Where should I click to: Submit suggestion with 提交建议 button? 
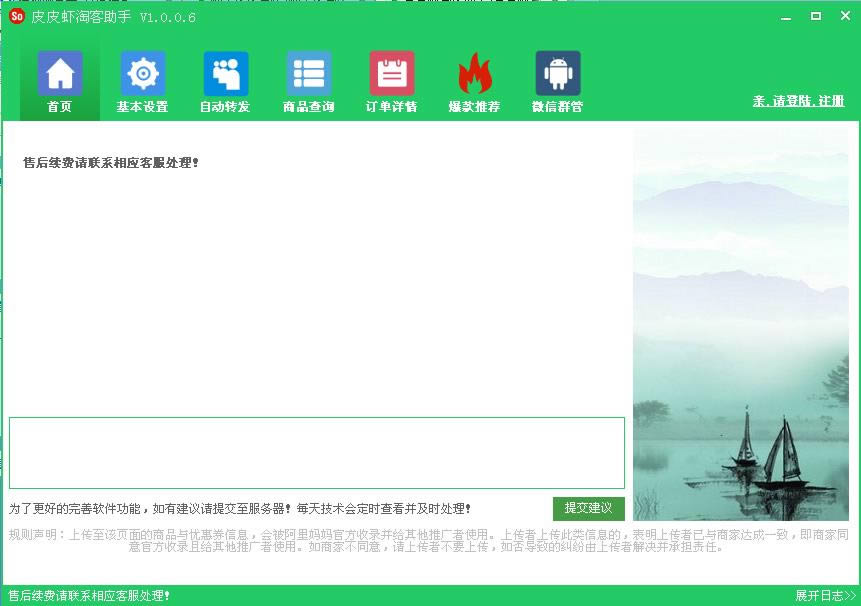click(589, 508)
